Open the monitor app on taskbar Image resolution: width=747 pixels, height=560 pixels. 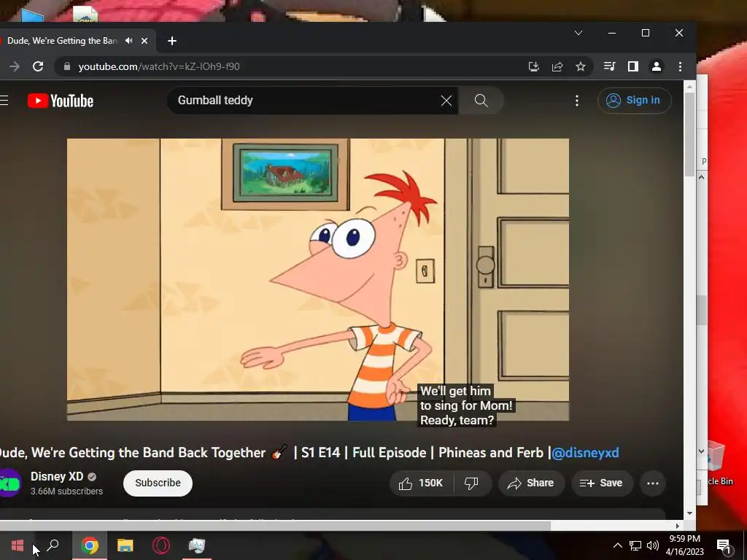click(x=197, y=545)
